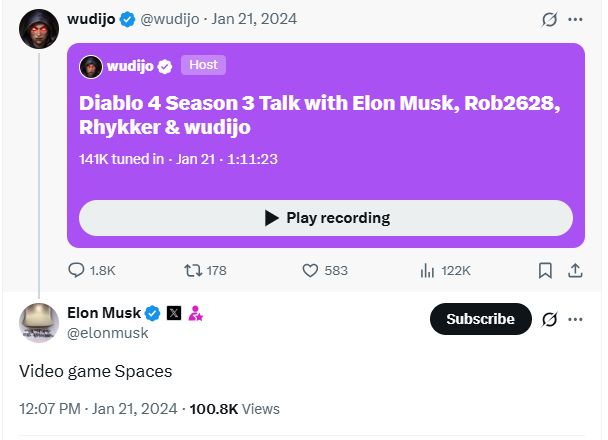Click the Host badge in Space card

click(203, 65)
